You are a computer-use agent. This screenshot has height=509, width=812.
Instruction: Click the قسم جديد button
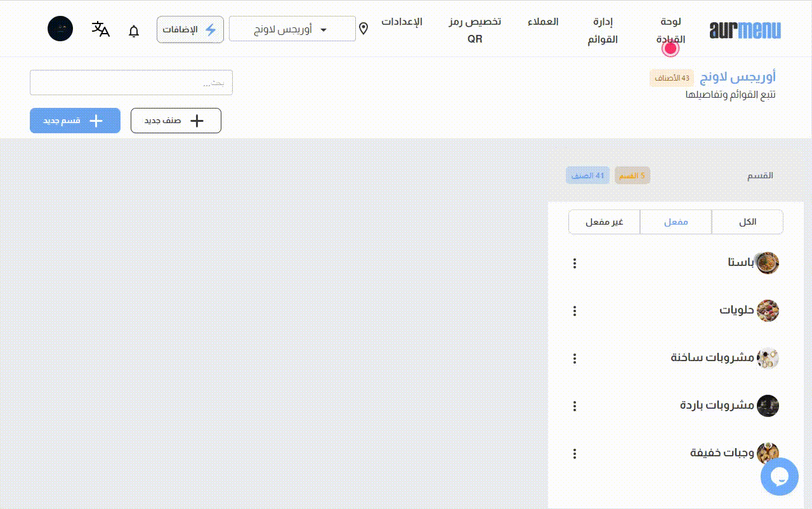75,121
